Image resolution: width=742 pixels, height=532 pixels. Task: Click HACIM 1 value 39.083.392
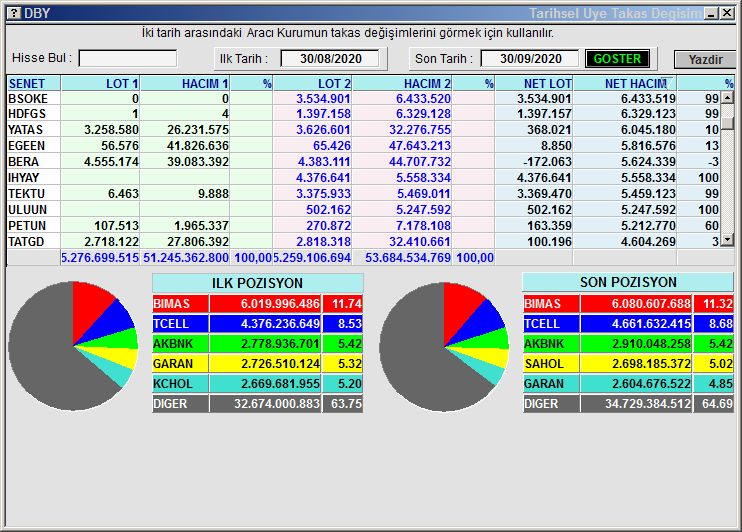[x=198, y=162]
